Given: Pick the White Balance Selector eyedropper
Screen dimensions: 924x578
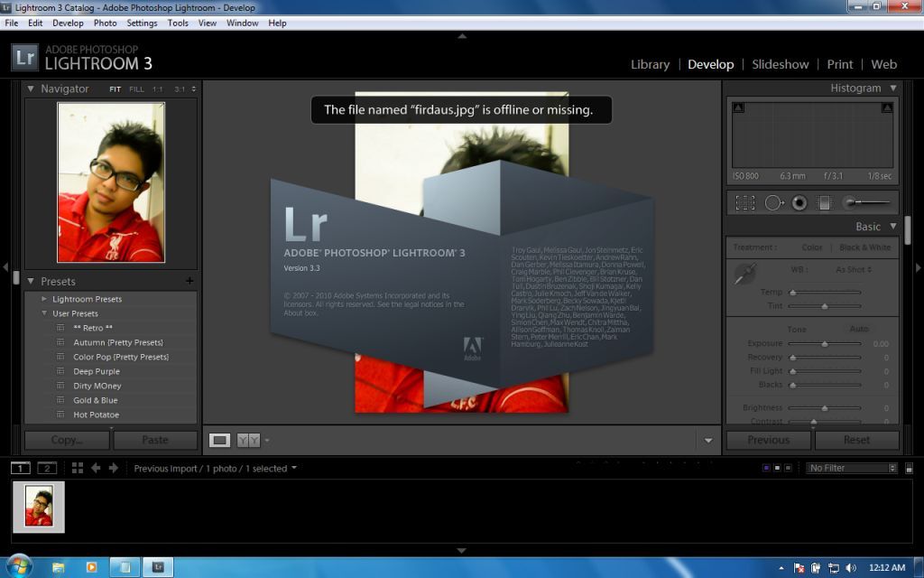Looking at the screenshot, I should [x=744, y=271].
